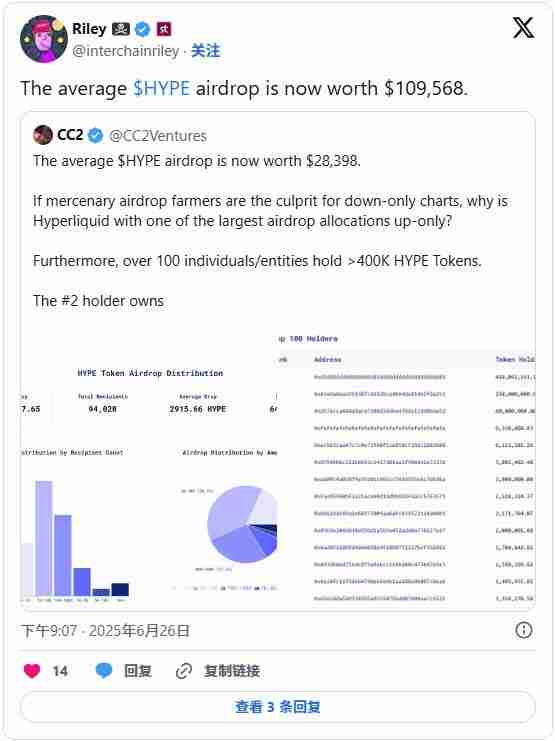This screenshot has height=741, width=555.
Task: Follow Riley via the 关注 link
Action: click(x=206, y=51)
